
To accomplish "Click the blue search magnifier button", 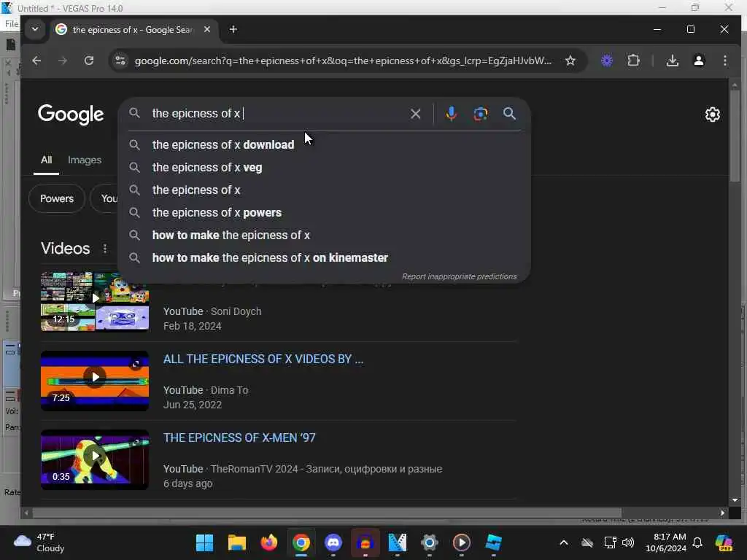I will [x=509, y=114].
